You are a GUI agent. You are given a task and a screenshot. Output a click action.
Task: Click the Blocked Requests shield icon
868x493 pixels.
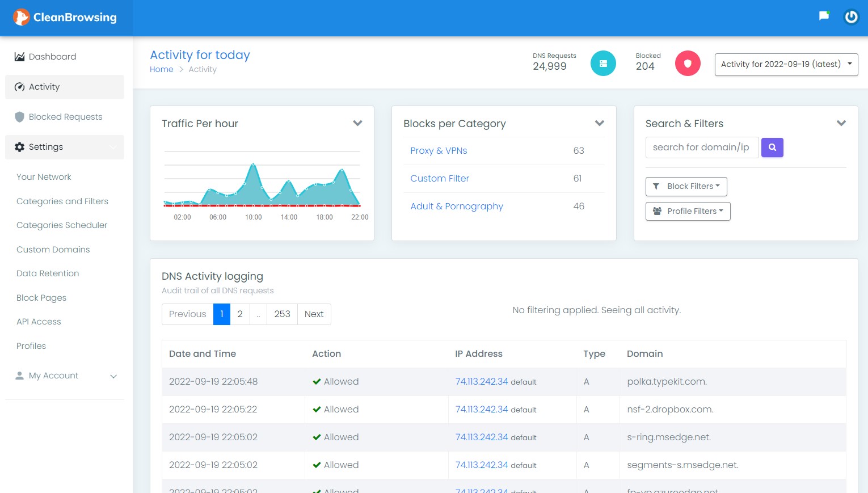[20, 117]
